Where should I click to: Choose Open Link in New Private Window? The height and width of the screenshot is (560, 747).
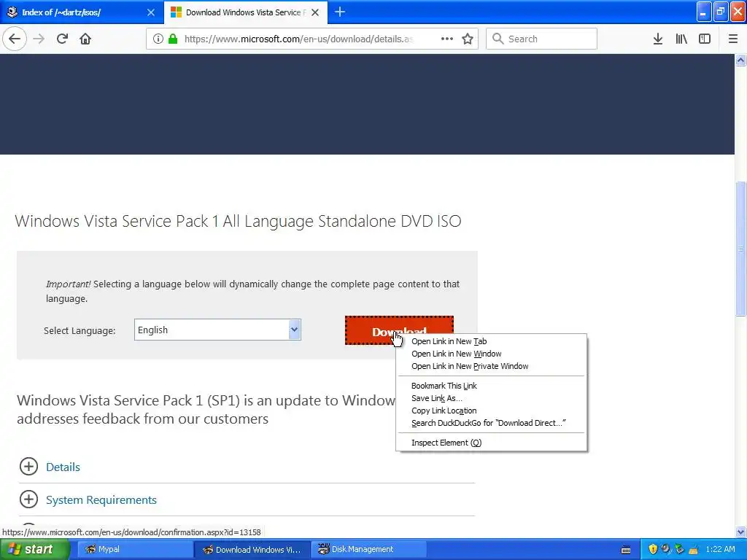coord(491,366)
